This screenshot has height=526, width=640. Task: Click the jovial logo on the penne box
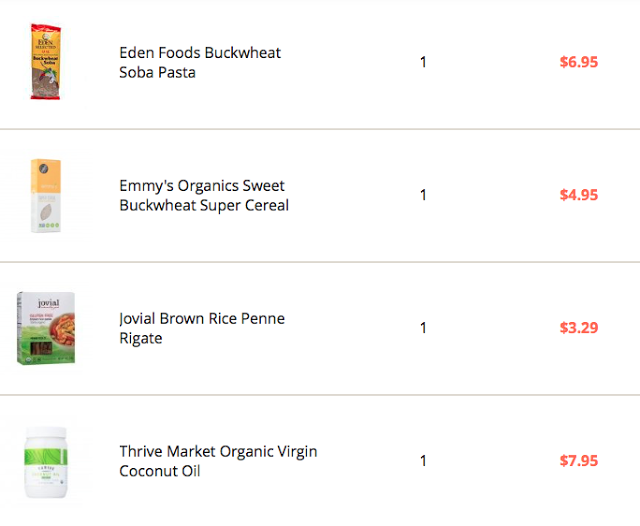coord(49,303)
